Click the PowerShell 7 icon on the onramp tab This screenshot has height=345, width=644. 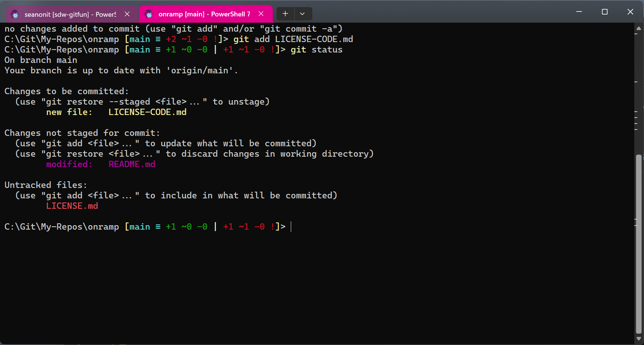149,14
